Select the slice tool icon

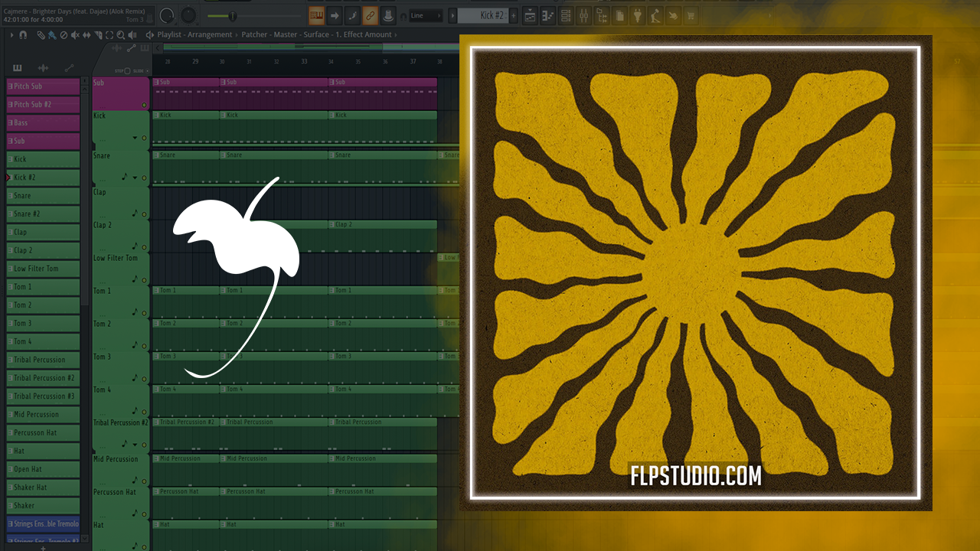[98, 34]
